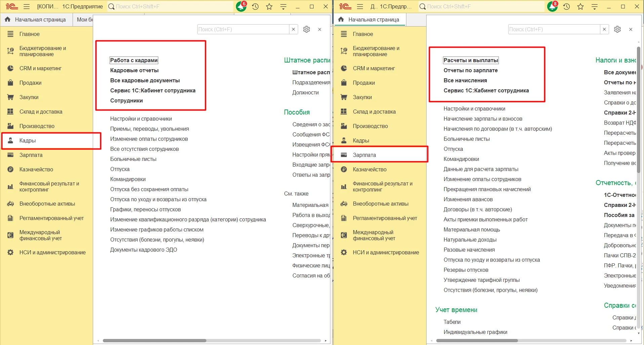Select Зарплата section in right window sidebar
Viewport: 644px width, 345px height.
click(x=380, y=155)
